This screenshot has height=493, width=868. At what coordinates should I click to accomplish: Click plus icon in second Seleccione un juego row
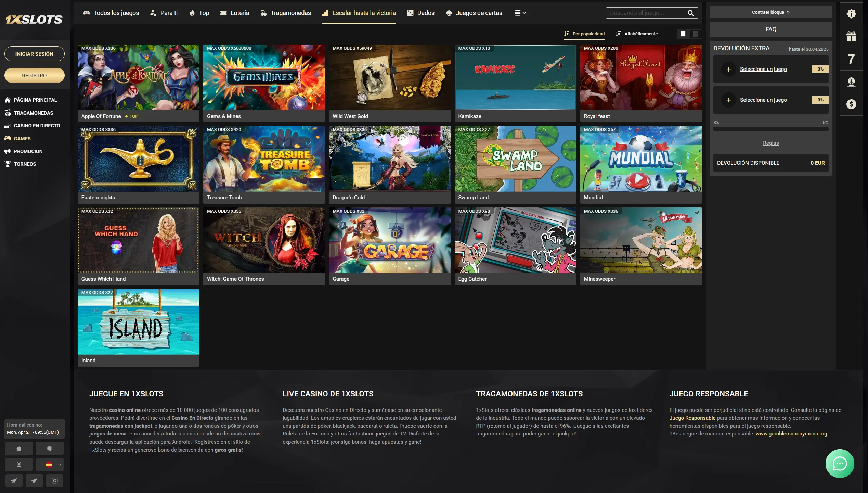[x=729, y=100]
